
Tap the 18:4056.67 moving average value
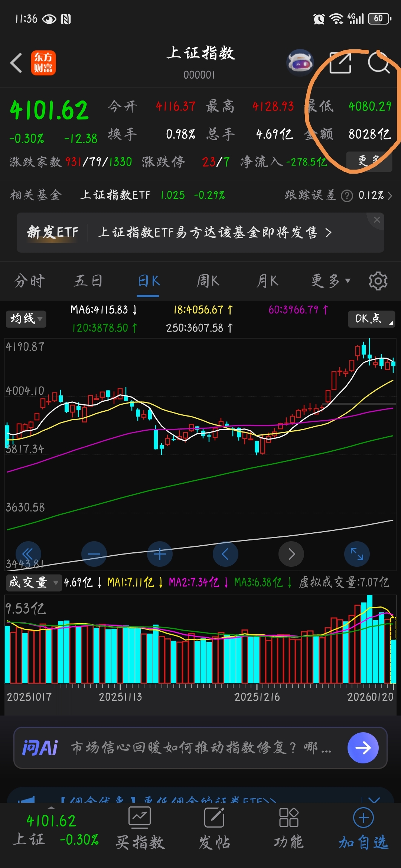click(x=203, y=309)
